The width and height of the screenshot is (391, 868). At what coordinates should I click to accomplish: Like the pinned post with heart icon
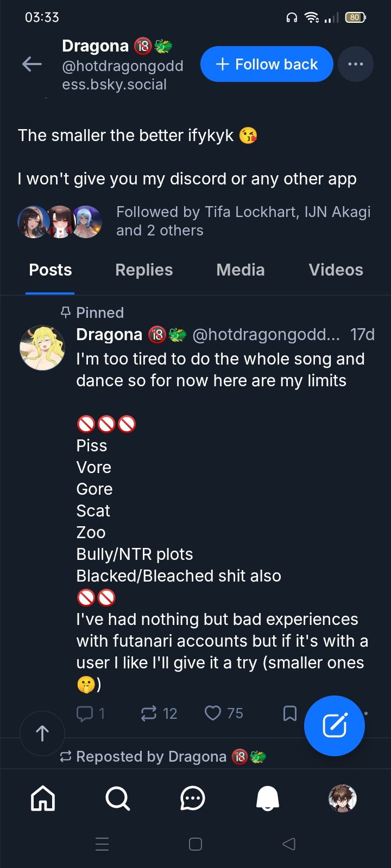click(x=213, y=713)
